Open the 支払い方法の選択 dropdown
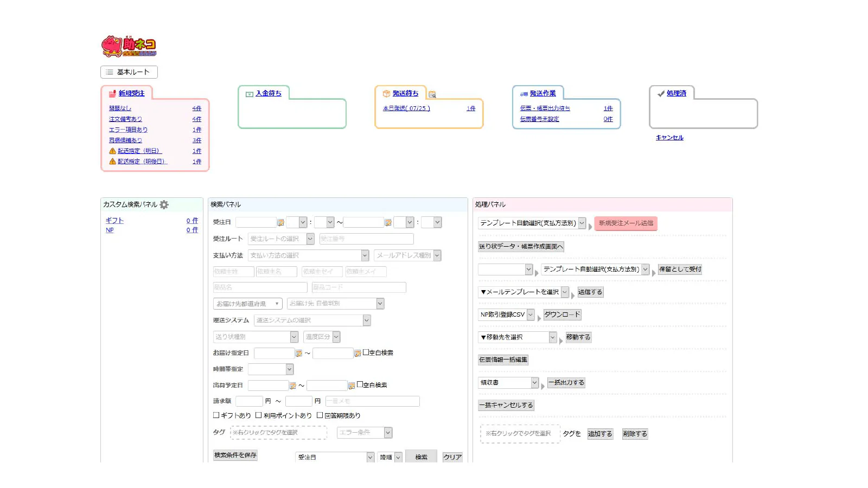868x488 pixels. point(308,255)
